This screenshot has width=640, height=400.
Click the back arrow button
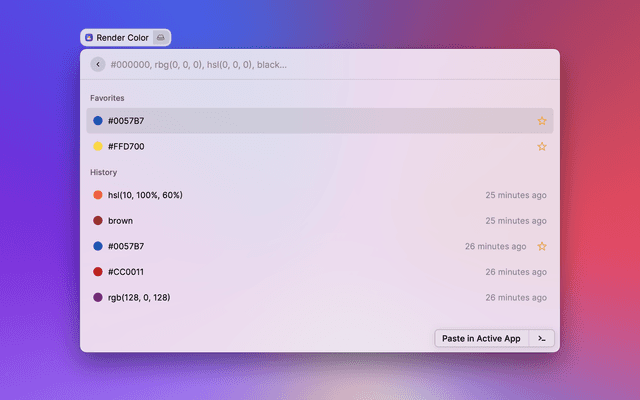coord(98,64)
